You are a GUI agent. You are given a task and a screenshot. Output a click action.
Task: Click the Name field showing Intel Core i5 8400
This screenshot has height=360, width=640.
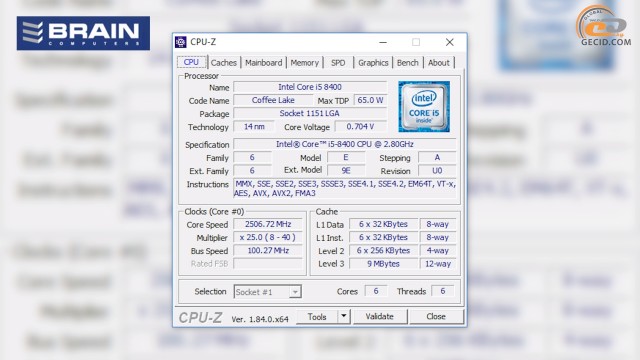point(310,87)
